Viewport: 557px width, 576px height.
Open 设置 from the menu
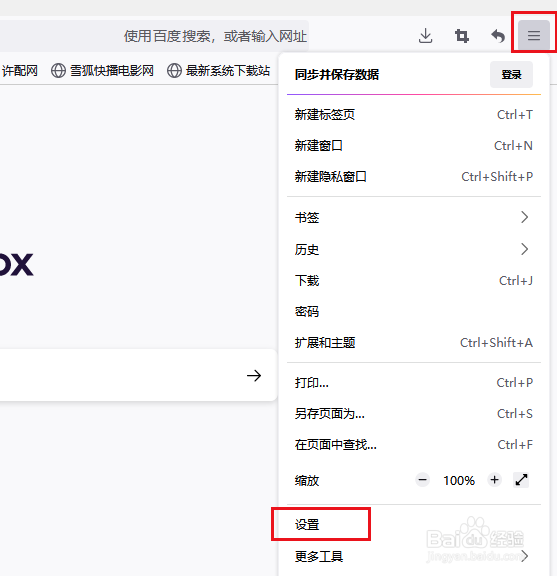pyautogui.click(x=414, y=525)
